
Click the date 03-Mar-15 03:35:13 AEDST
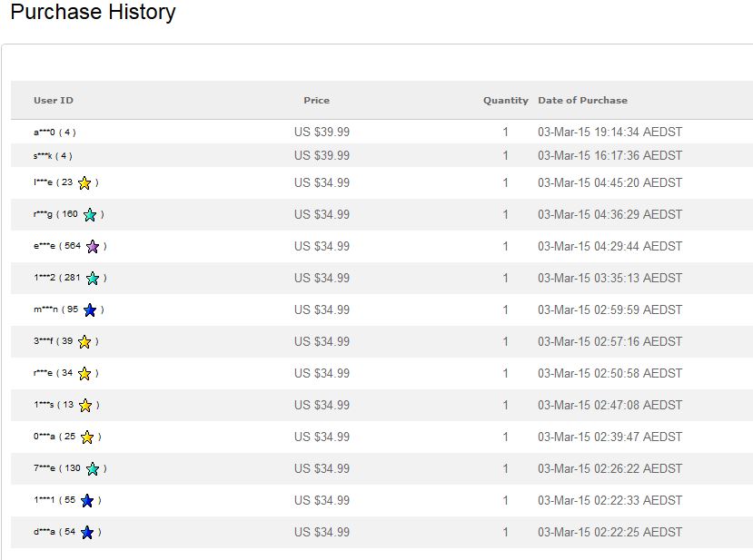pyautogui.click(x=609, y=278)
